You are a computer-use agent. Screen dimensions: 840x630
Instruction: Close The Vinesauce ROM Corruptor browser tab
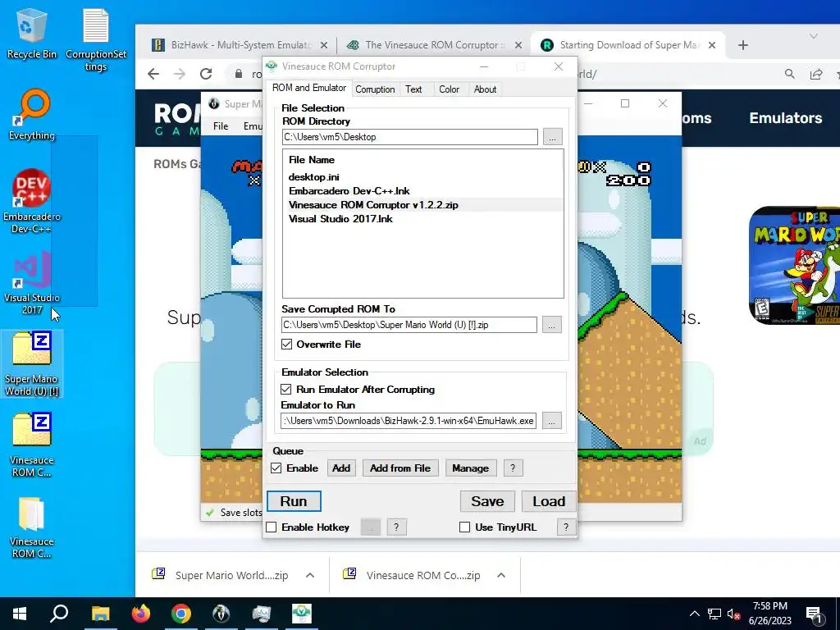[x=518, y=45]
